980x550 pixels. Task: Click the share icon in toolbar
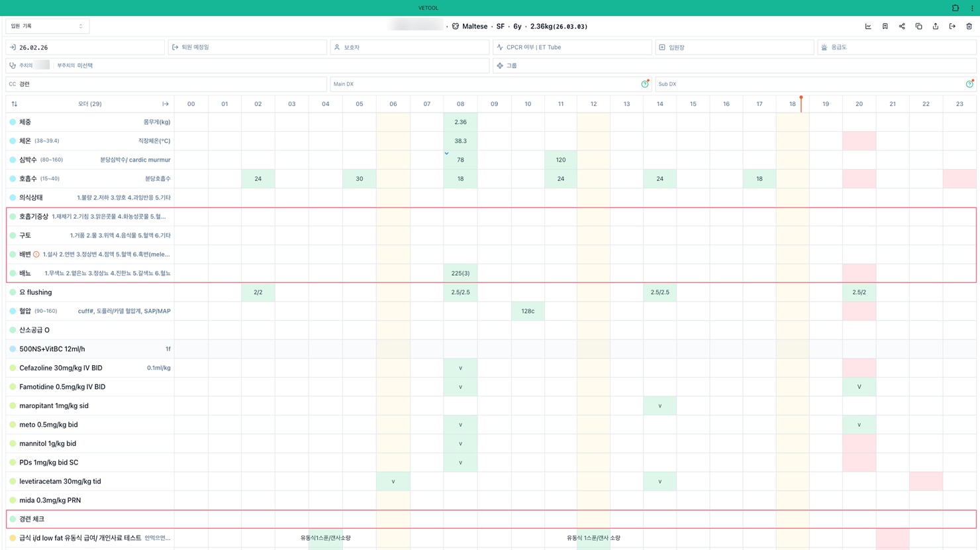tap(902, 27)
